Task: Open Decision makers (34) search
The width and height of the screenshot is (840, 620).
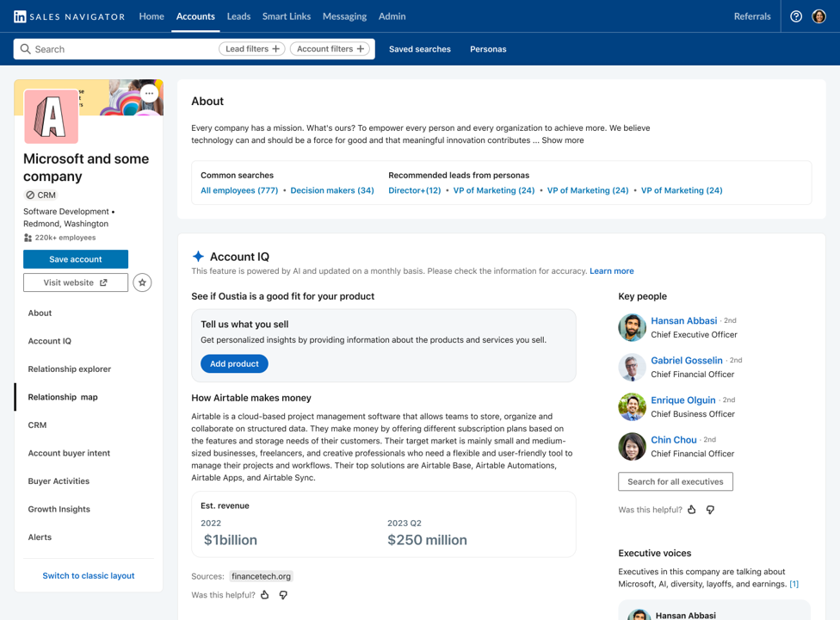Action: pyautogui.click(x=332, y=190)
